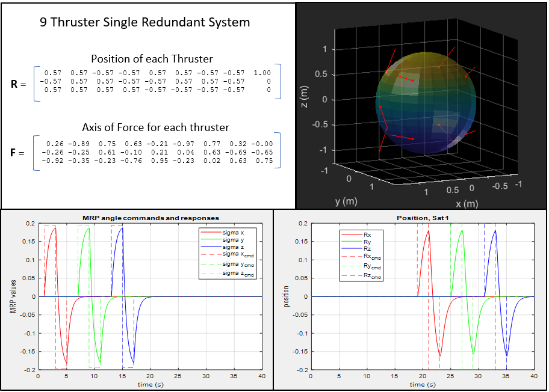Screen dimensions: 549x392
Task: Click the 40 tick on the MRP plot time axis
Action: click(x=262, y=376)
